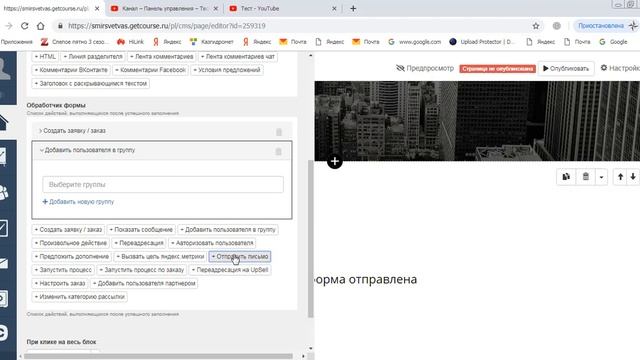Move the block up with the up arrow
Screen dimensions: 640x360
[620, 177]
